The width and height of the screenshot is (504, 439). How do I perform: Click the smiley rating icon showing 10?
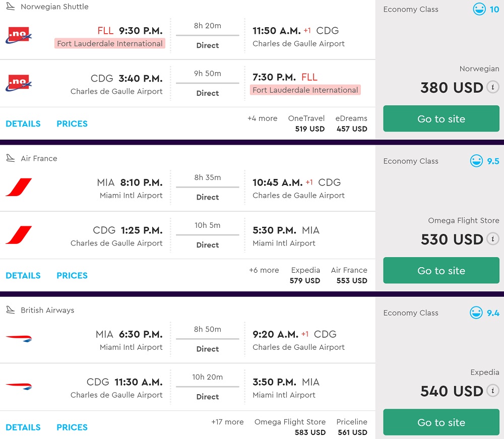tap(479, 9)
